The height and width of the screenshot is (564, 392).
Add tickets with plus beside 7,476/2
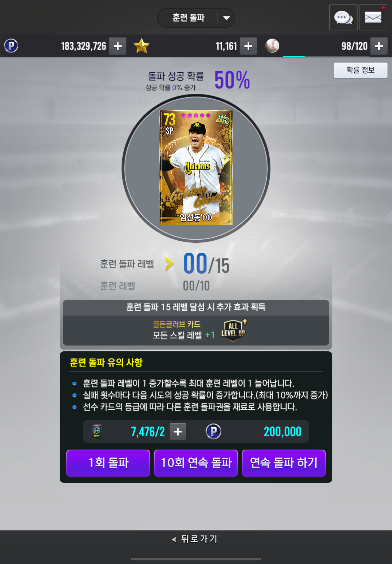[178, 432]
